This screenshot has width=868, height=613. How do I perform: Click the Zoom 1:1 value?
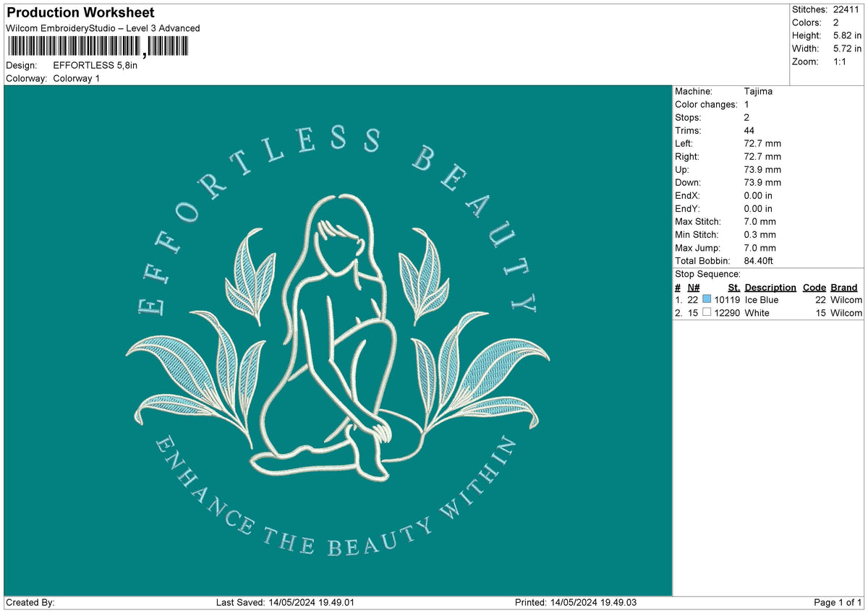coord(841,61)
